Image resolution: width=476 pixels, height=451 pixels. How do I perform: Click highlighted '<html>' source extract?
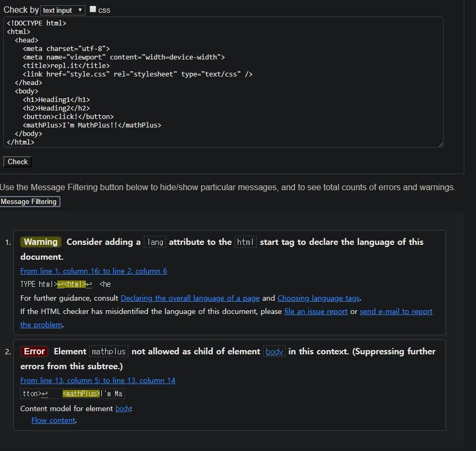click(72, 284)
